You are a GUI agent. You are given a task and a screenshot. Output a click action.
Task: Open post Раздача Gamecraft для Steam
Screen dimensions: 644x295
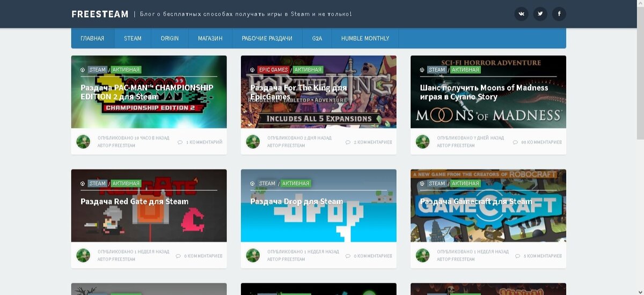[476, 202]
